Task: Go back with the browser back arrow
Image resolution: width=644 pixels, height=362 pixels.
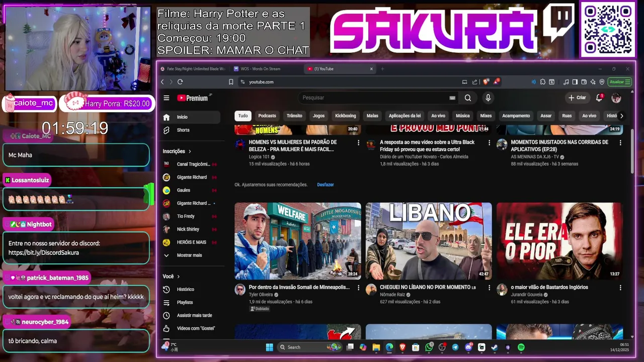Action: click(x=162, y=82)
